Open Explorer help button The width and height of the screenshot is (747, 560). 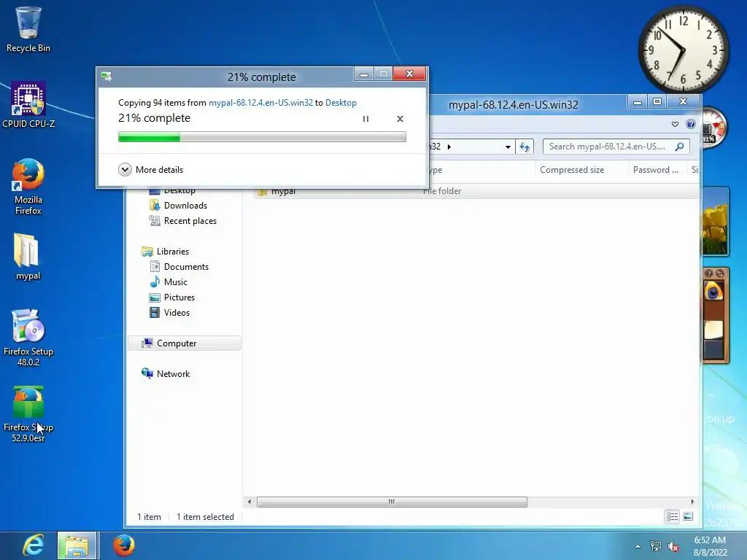pos(690,124)
